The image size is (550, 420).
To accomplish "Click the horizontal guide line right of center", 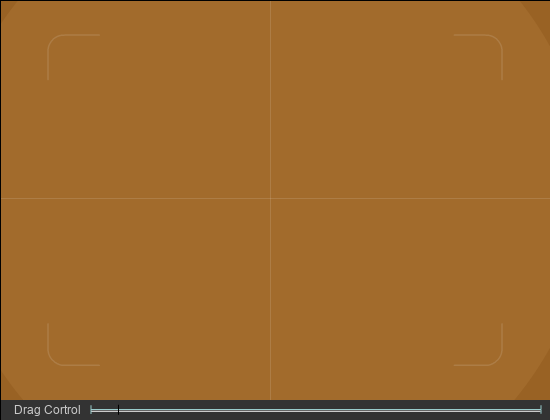I will (410, 199).
